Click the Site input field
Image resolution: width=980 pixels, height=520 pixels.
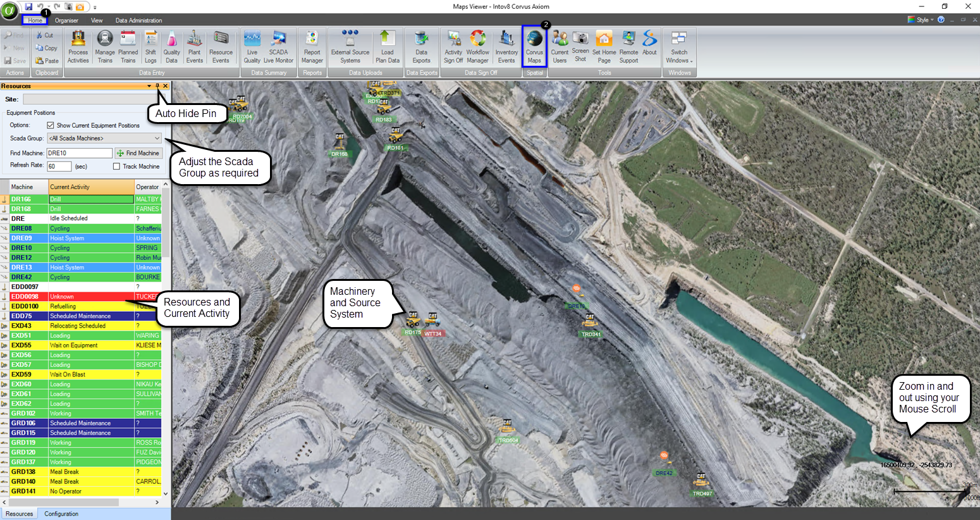click(x=93, y=99)
